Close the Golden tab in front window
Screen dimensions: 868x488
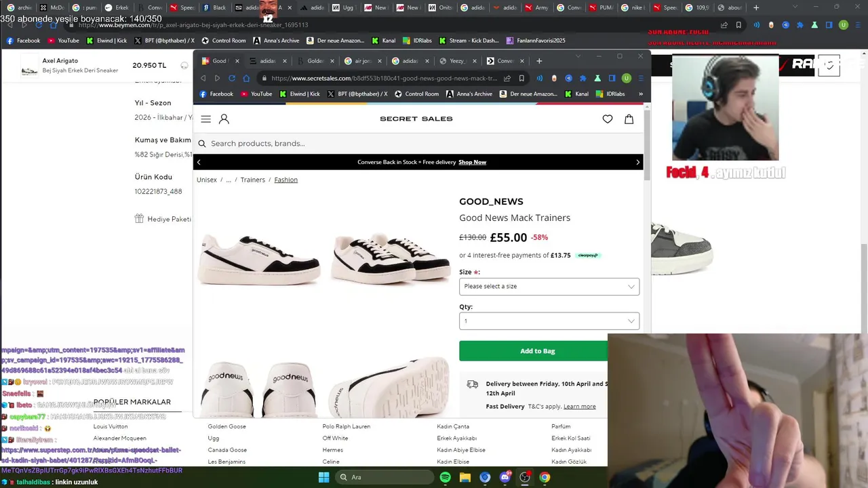click(x=332, y=61)
